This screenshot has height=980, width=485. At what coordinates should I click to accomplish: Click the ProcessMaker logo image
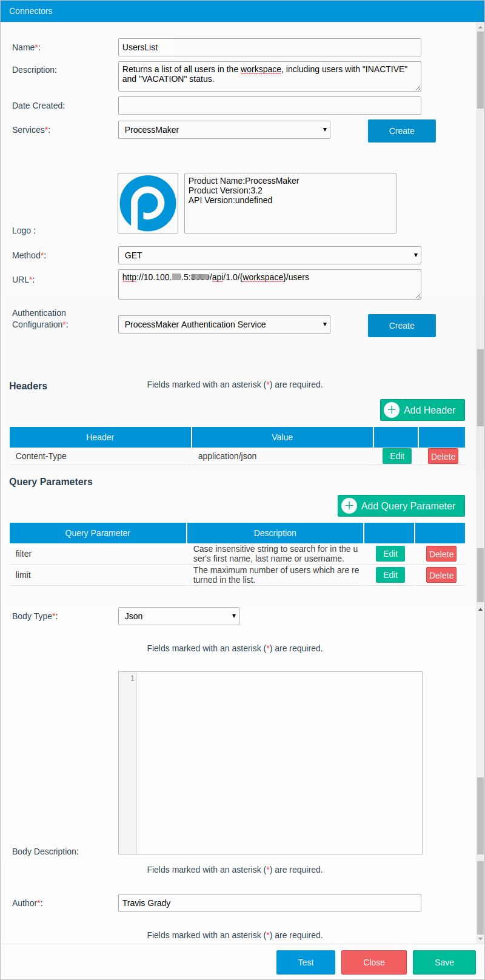click(x=148, y=203)
